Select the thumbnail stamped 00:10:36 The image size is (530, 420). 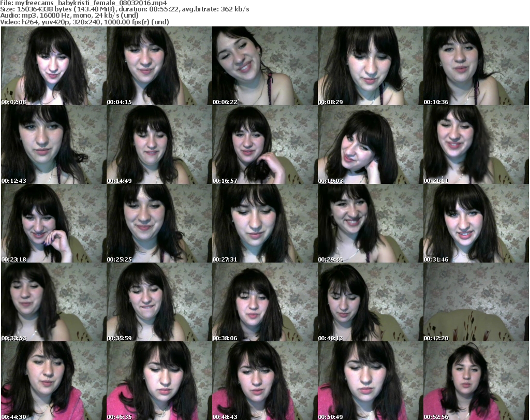tap(476, 66)
